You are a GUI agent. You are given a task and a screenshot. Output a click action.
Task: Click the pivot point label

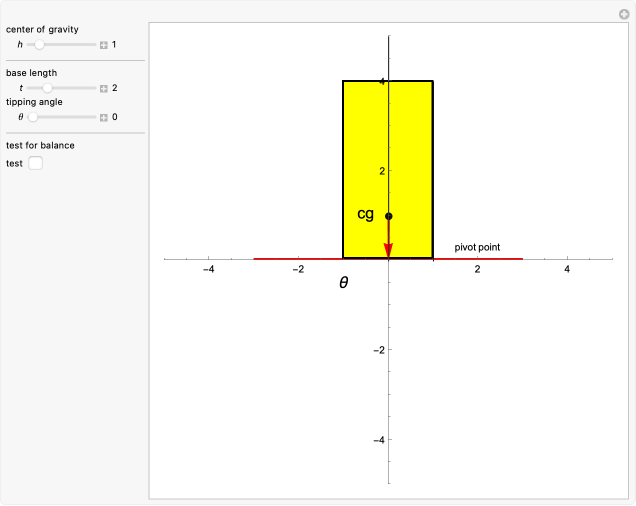tap(477, 246)
